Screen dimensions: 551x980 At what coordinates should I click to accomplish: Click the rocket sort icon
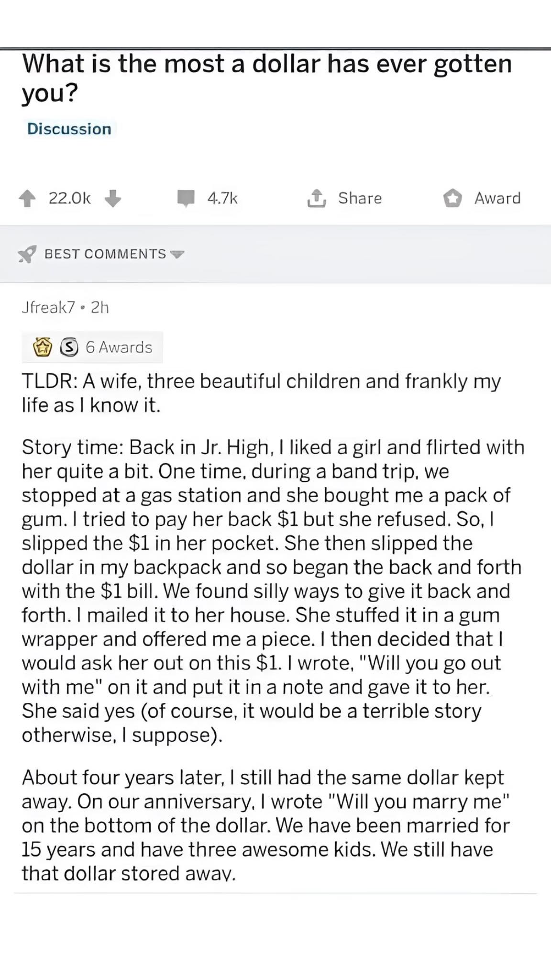pos(27,255)
